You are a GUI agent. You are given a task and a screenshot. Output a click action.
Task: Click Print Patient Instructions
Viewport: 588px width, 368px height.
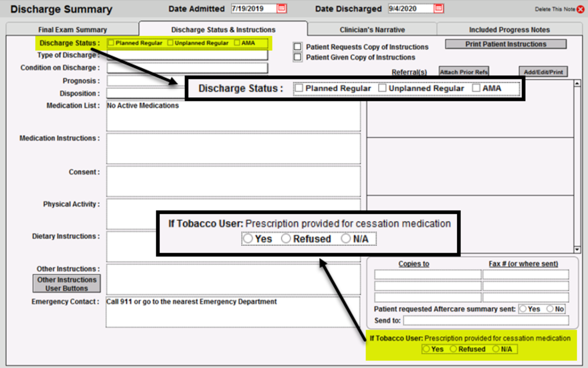(505, 44)
